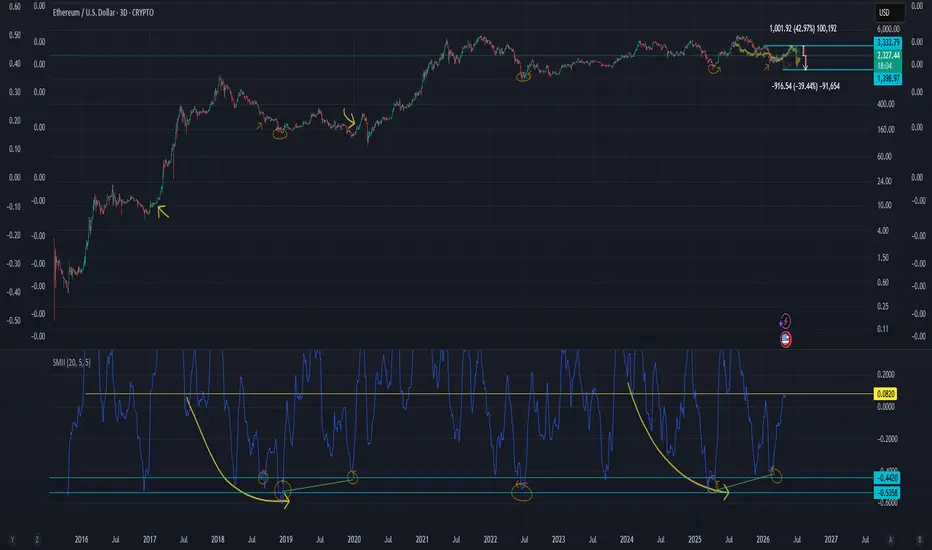The image size is (932, 550).
Task: Click the 2016 label on the time axis
Action: (x=81, y=539)
